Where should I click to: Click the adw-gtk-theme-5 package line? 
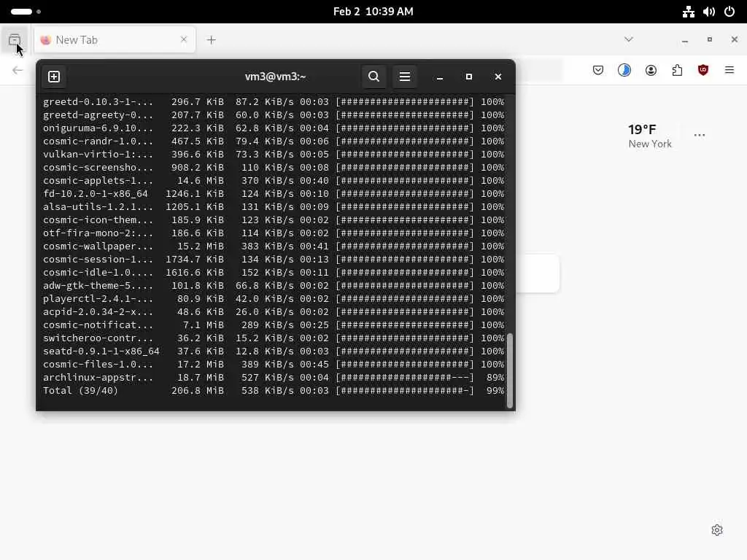274,286
